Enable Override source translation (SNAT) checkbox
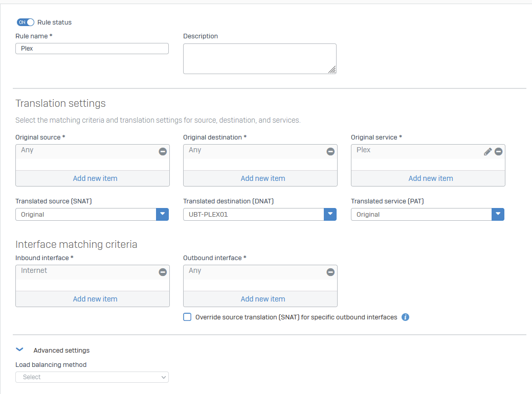This screenshot has width=532, height=394. point(187,317)
